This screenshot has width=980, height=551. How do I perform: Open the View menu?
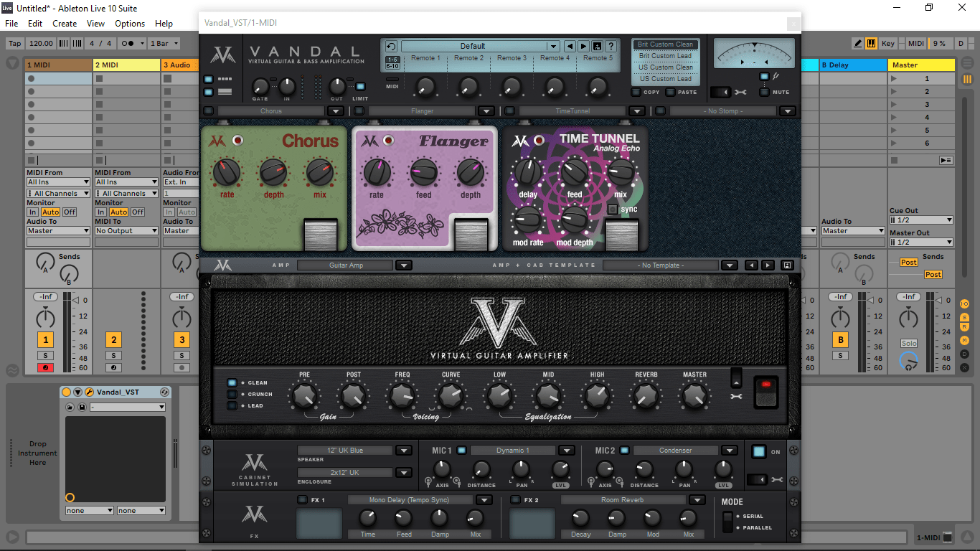coord(96,24)
